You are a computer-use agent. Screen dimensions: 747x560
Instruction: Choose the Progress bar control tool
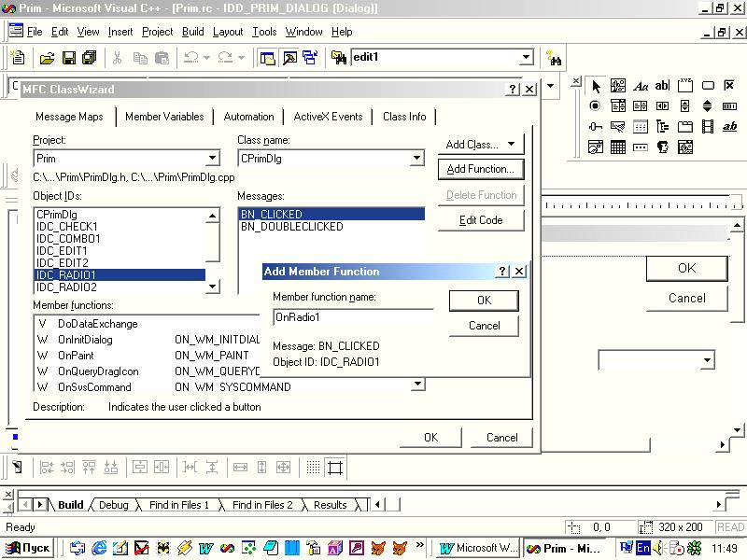[x=729, y=105]
